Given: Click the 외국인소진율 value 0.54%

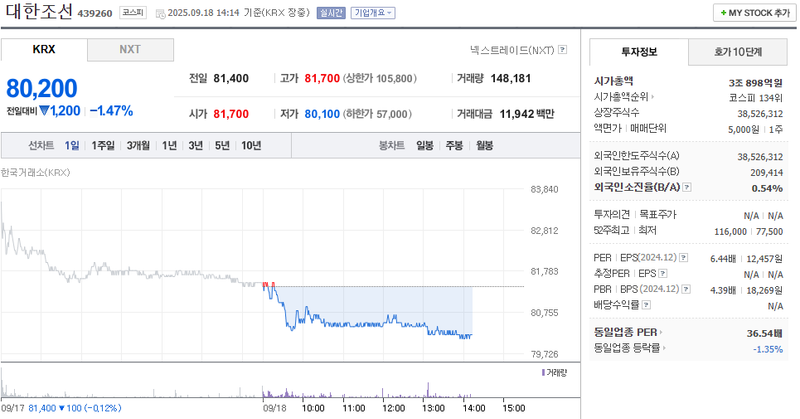Looking at the screenshot, I should [767, 188].
